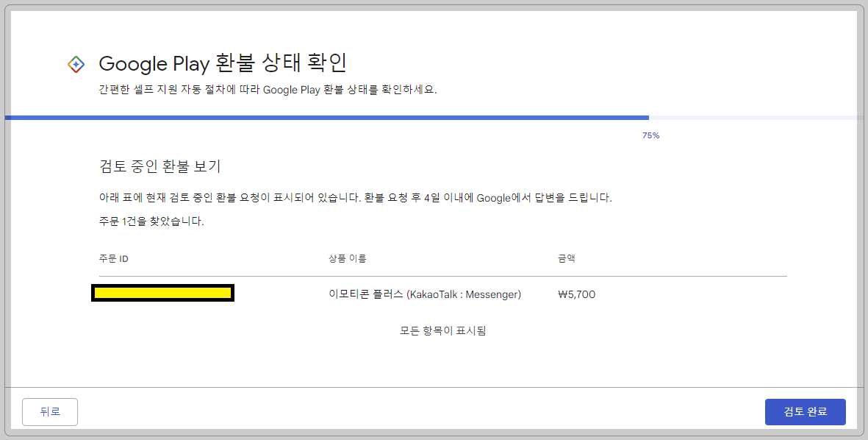Select the 금액 column header
Screen dimensions: 868x440
[567, 259]
